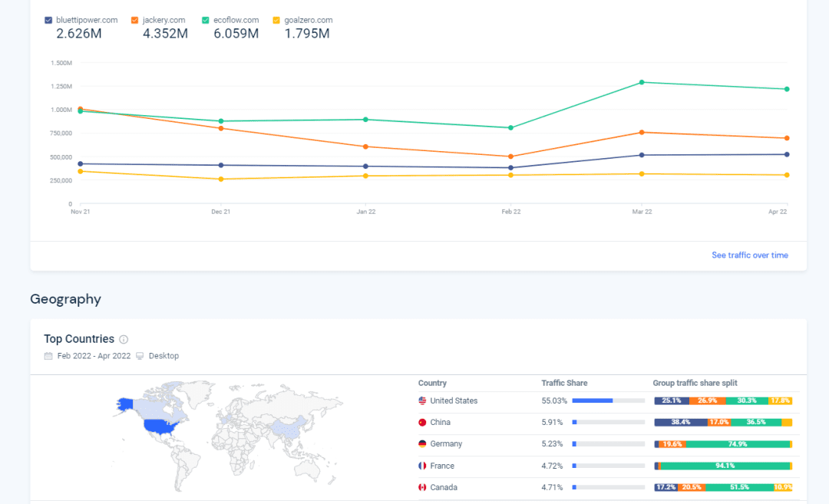
Task: Click the 2.626M bluettipower total value
Action: coord(79,34)
